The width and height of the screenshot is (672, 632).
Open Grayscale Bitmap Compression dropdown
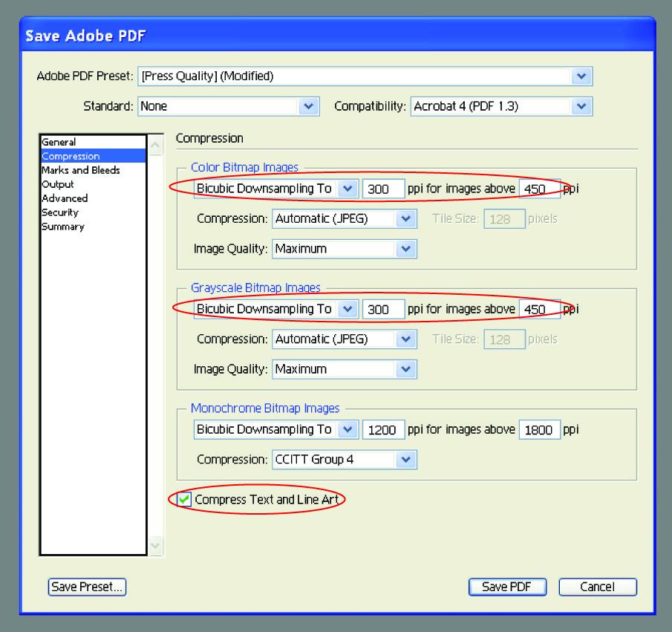point(345,339)
